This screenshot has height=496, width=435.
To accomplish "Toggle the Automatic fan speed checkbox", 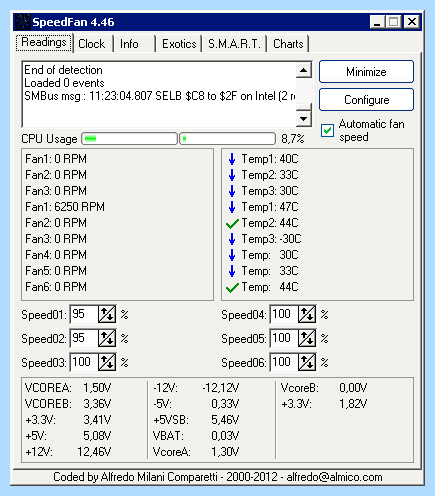I will [327, 130].
